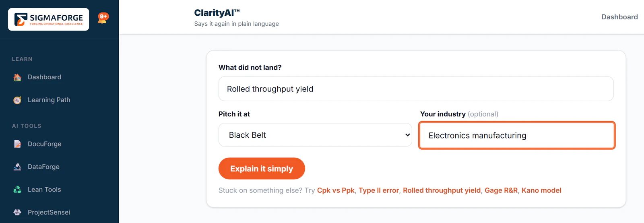This screenshot has width=644, height=223.
Task: Try the Cpk vs Ppk suggestion
Action: tap(336, 190)
